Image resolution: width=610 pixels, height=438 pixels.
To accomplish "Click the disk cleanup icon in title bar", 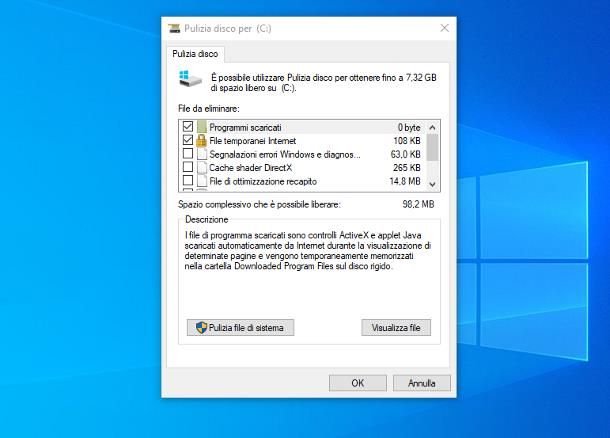I will pyautogui.click(x=174, y=28).
